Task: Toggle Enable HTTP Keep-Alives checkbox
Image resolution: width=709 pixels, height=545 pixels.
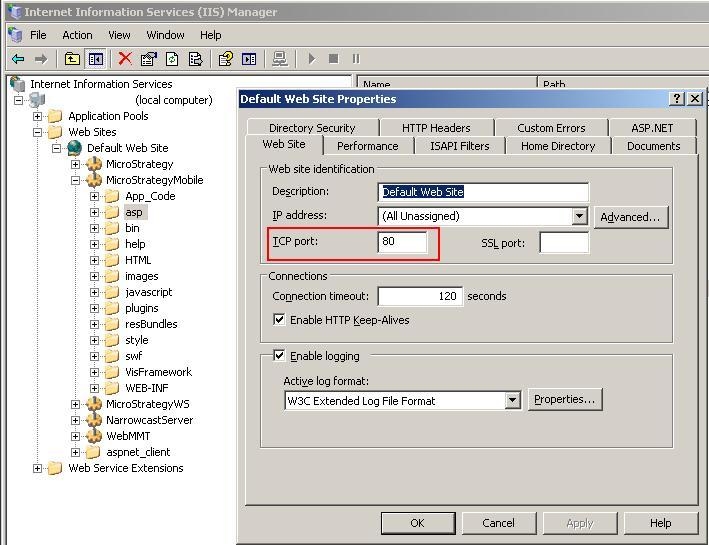Action: [279, 320]
